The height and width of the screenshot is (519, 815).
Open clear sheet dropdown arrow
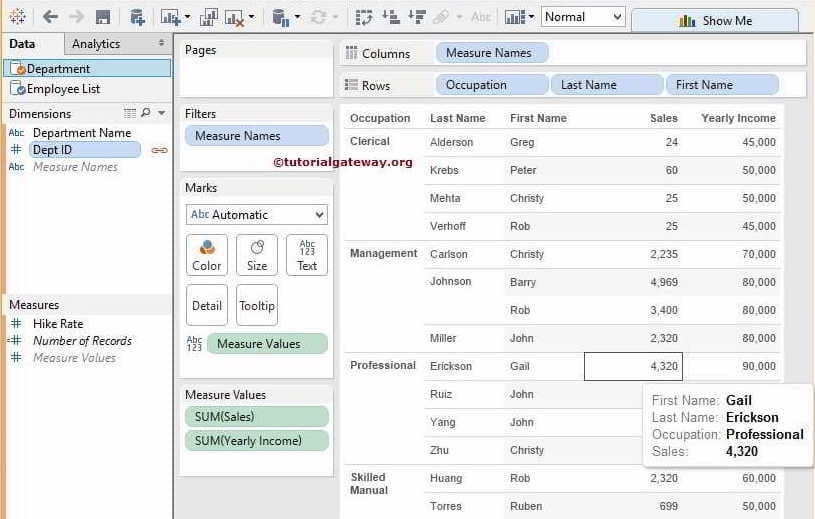click(x=252, y=17)
